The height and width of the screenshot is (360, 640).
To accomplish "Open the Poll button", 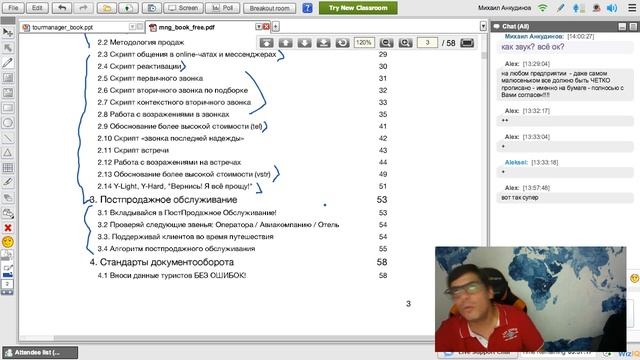I will 222,8.
